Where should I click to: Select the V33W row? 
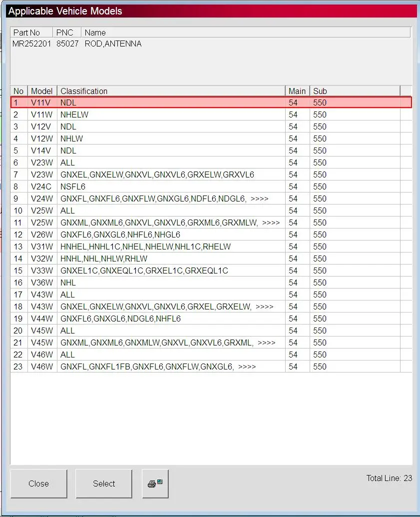(x=211, y=270)
